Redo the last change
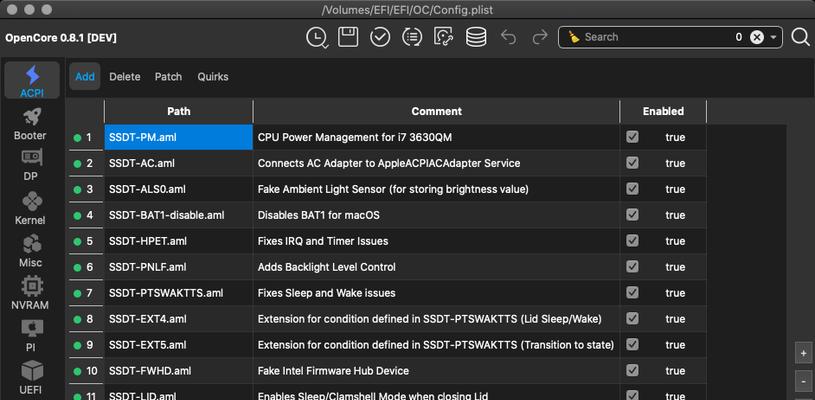 pos(540,37)
